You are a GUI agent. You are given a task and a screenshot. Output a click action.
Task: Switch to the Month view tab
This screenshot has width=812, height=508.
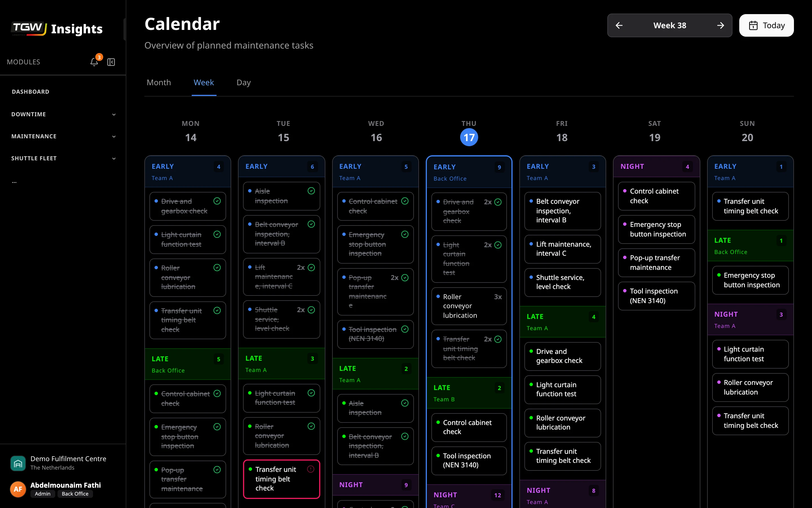point(159,82)
